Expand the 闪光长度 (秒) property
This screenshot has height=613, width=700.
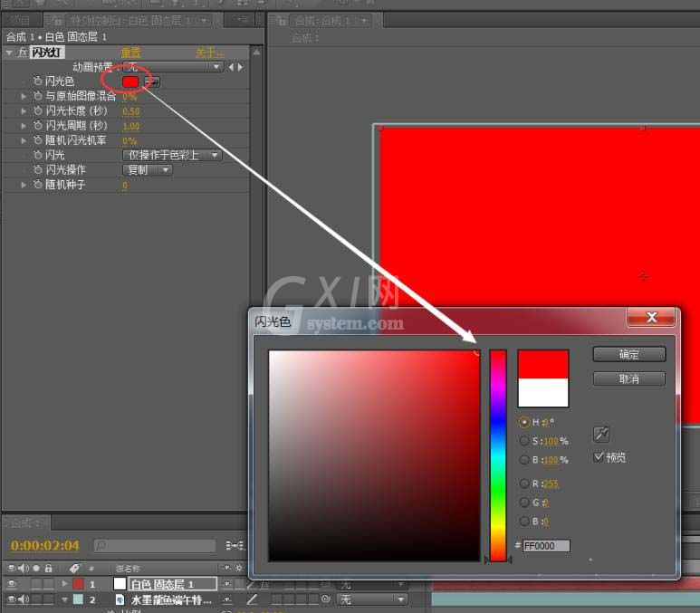(24, 110)
